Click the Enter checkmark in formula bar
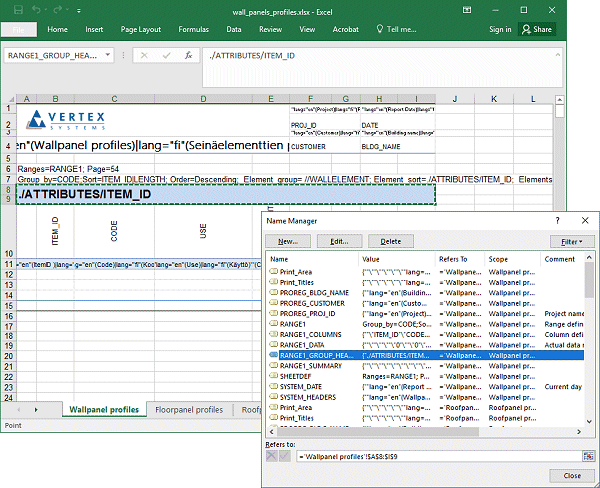Image resolution: width=600 pixels, height=488 pixels. [x=166, y=56]
